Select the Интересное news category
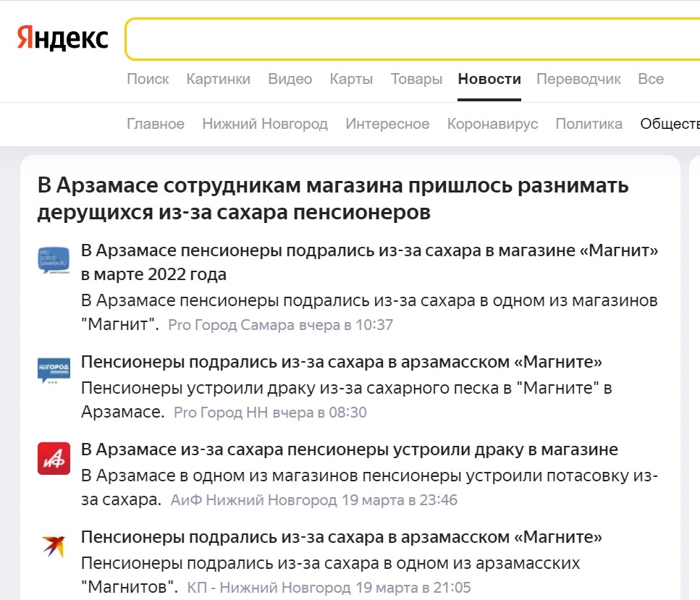The height and width of the screenshot is (600, 700). tap(387, 124)
